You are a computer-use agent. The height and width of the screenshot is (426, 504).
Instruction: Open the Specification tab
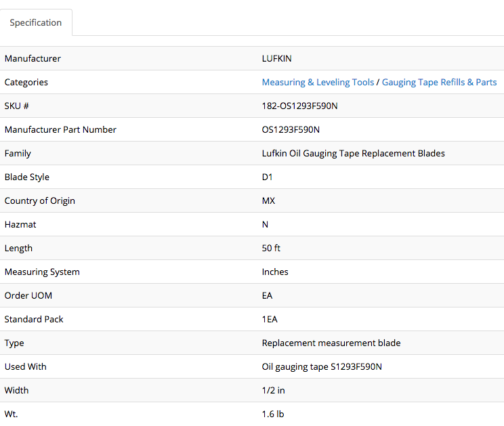36,22
